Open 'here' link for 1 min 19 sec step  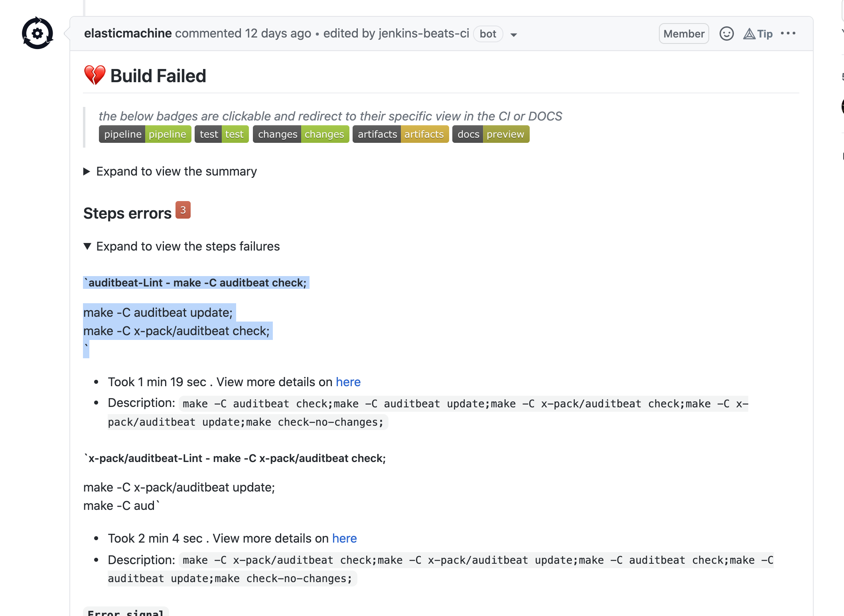point(348,382)
